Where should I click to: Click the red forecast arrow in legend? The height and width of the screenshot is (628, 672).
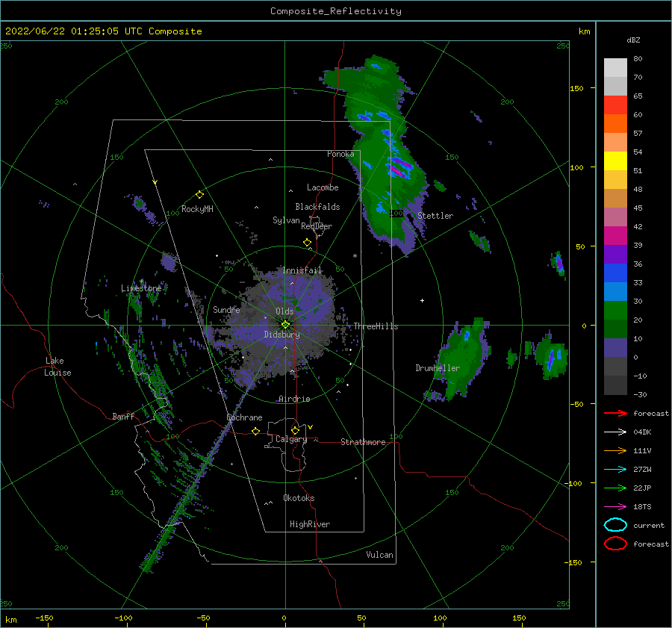tap(615, 413)
